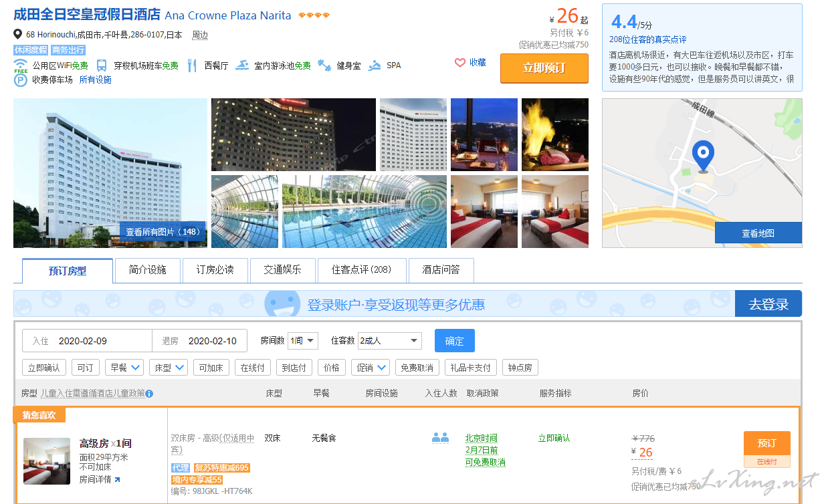This screenshot has width=826, height=504.
Task: View the 住客点评(208) tab
Action: (361, 270)
